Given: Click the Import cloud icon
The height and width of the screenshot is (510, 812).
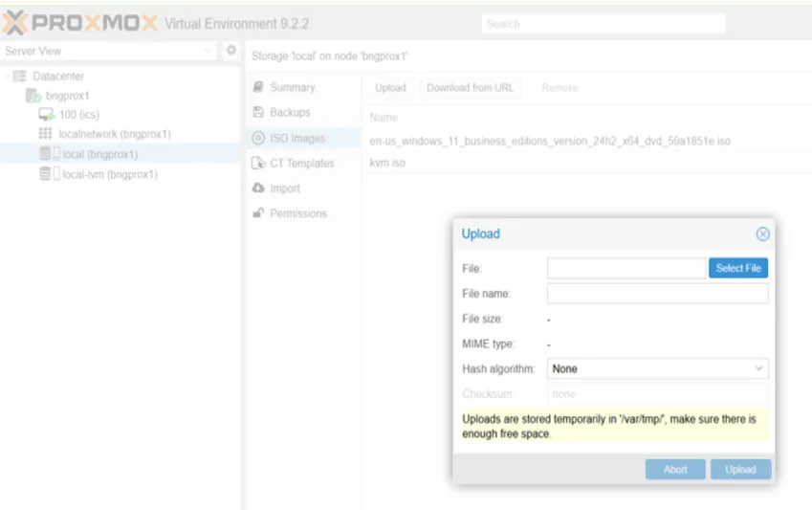Looking at the screenshot, I should (258, 188).
